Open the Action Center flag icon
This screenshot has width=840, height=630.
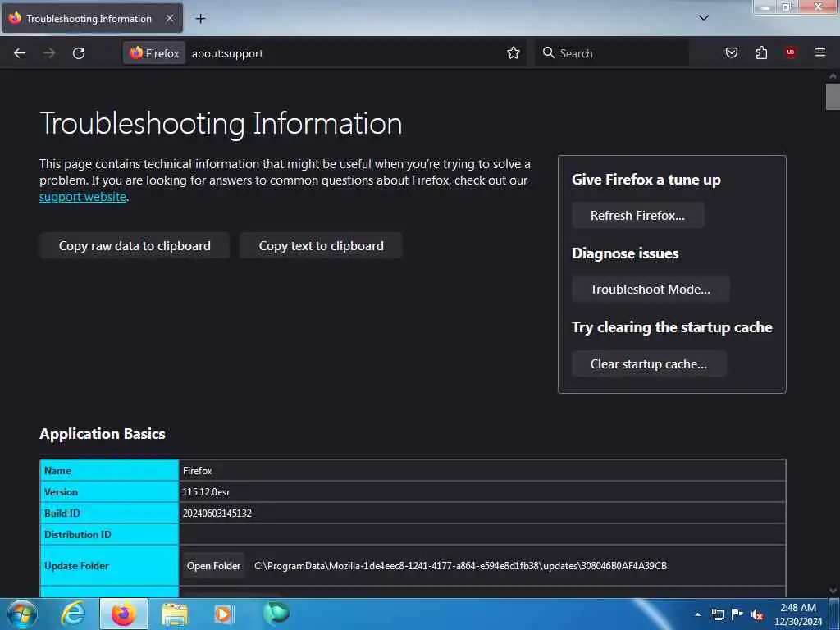tap(737, 614)
